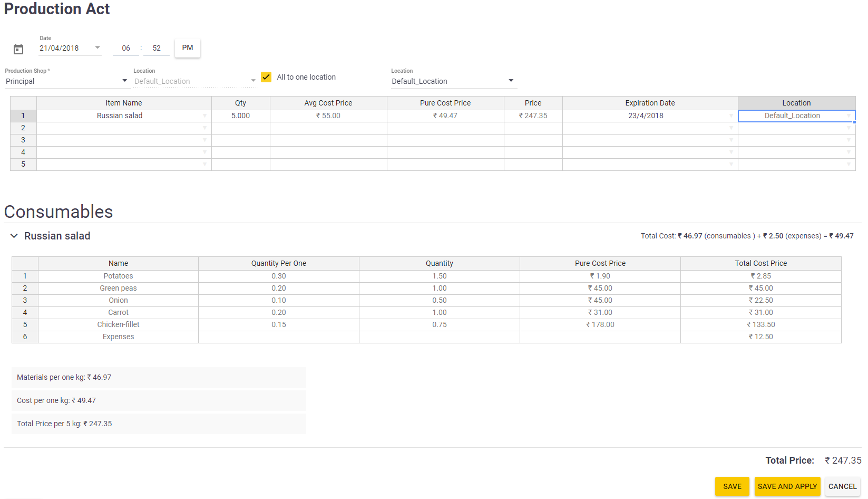The image size is (868, 499).
Task: Click the Quantity Per One column header
Action: pos(279,263)
